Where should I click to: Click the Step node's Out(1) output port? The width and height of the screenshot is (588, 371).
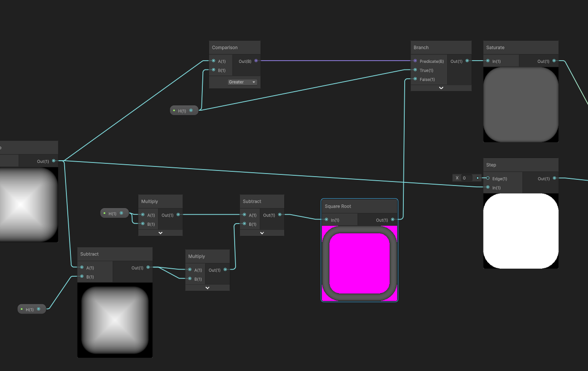pyautogui.click(x=554, y=178)
